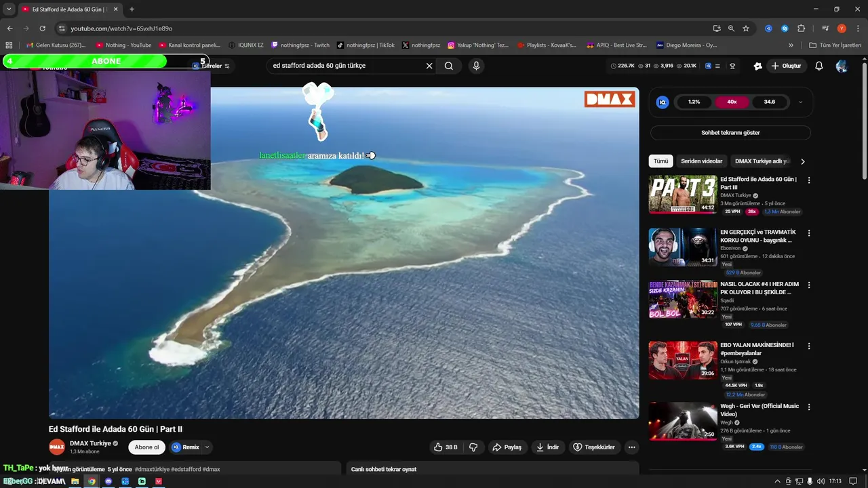Open Chrome three-dot menu
Screen dimensions: 868x488
(x=856, y=28)
